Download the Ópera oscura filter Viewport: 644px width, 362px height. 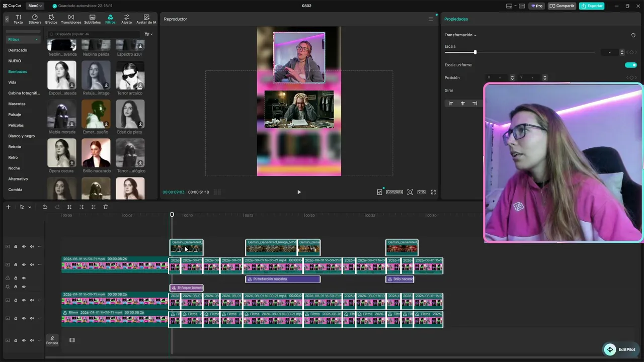(72, 163)
